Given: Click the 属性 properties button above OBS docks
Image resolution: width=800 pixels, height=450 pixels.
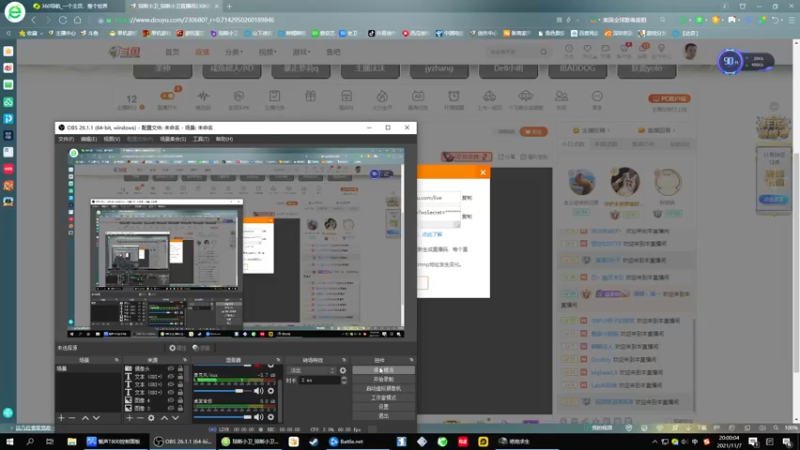Looking at the screenshot, I should 178,348.
